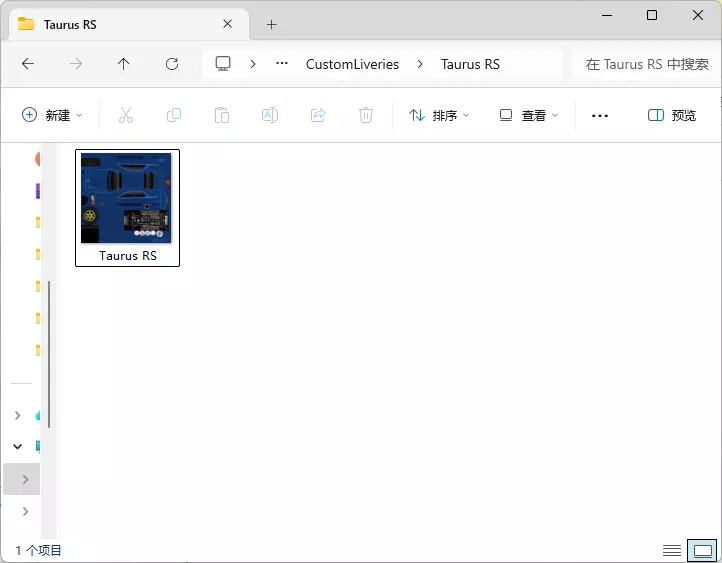The height and width of the screenshot is (563, 722).
Task: Open the CustomLiveries breadcrumb folder
Action: point(352,64)
